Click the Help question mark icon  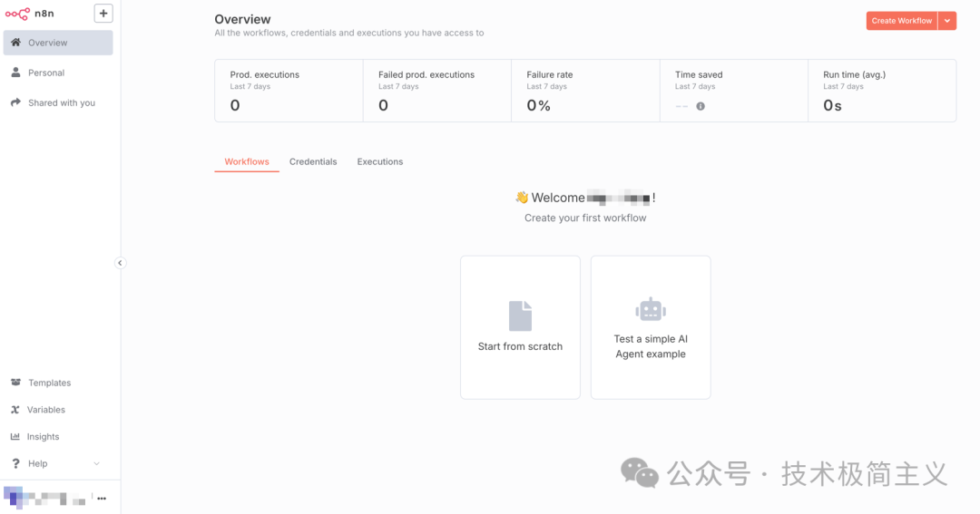15,463
